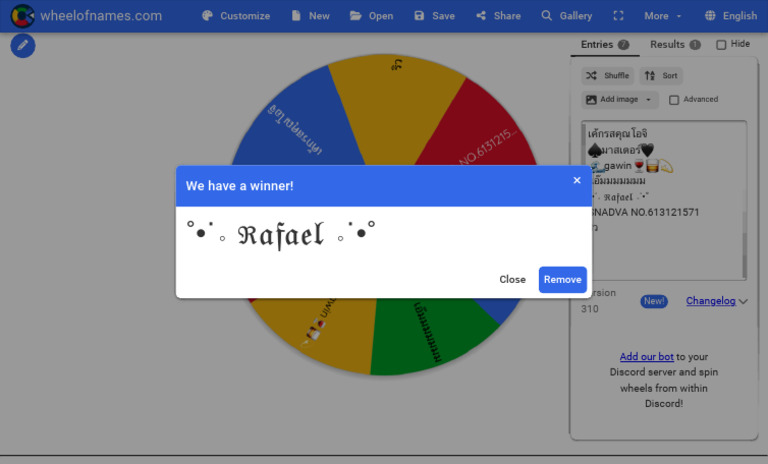The height and width of the screenshot is (464, 768).
Task: Click the gawin entry line
Action: pyautogui.click(x=632, y=166)
